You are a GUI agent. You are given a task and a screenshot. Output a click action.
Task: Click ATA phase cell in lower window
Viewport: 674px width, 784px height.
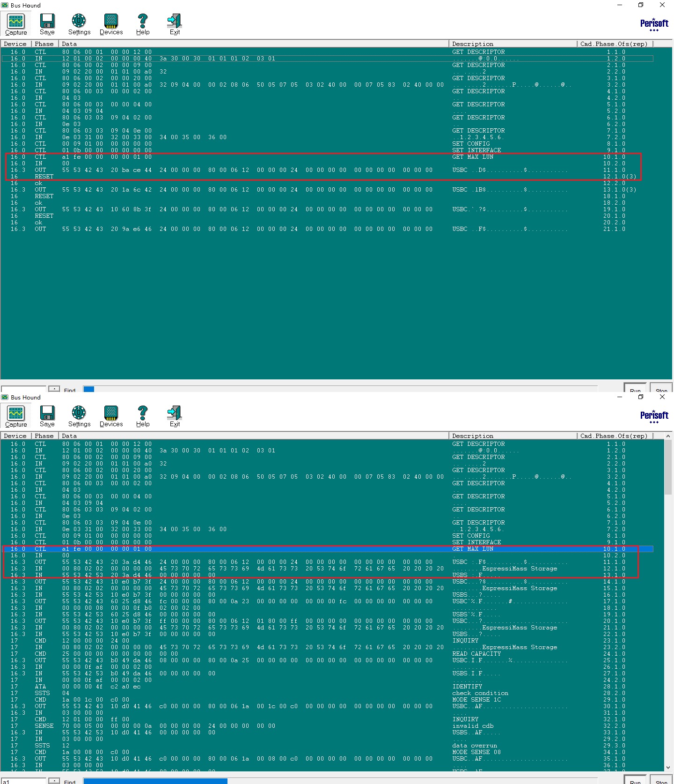click(40, 687)
